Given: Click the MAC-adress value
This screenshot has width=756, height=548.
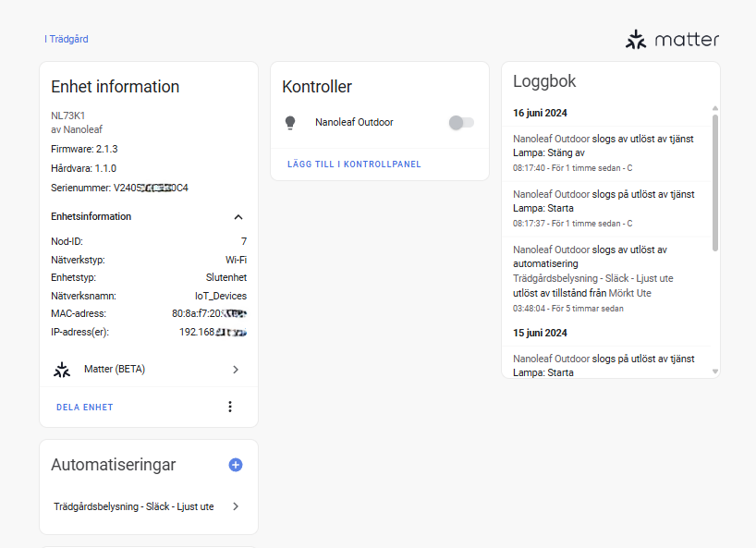Looking at the screenshot, I should [209, 314].
